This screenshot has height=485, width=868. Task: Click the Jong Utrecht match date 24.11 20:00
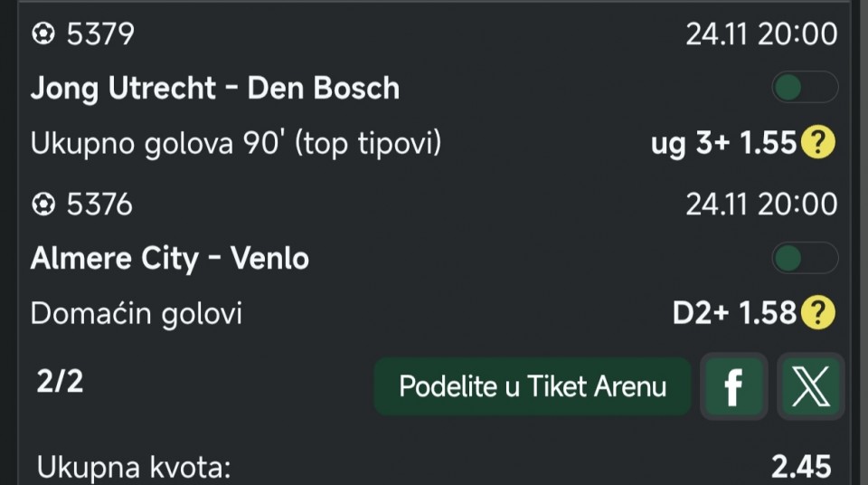[760, 34]
